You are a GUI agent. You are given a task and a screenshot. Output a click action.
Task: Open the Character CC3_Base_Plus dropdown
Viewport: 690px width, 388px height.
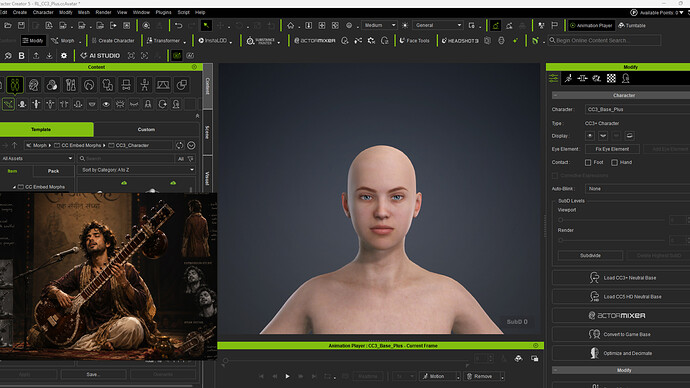(637, 110)
